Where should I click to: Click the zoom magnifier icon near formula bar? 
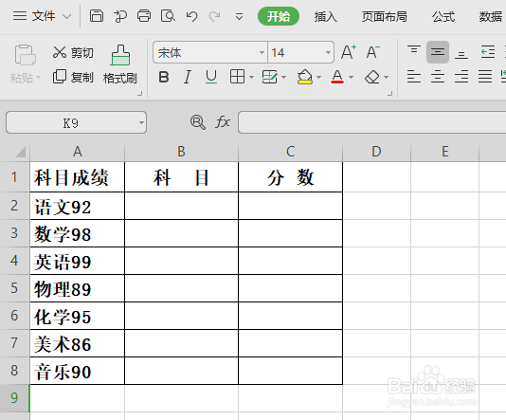coord(197,122)
